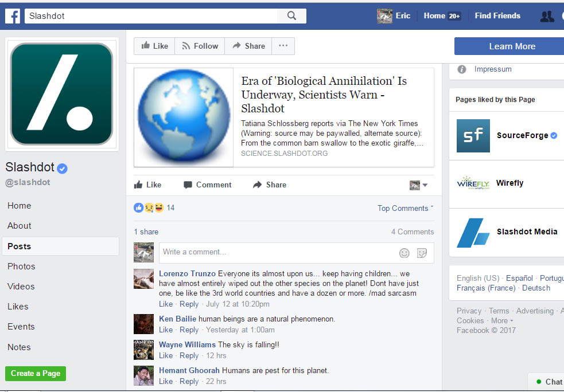Click the post reaction emoji icons
The width and height of the screenshot is (564, 392).
point(149,207)
